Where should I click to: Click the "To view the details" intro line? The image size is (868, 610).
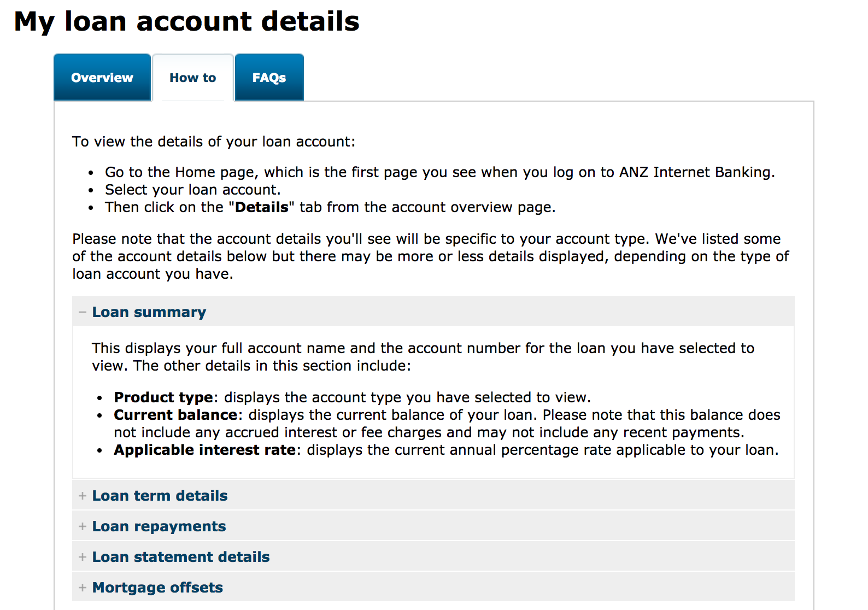214,142
